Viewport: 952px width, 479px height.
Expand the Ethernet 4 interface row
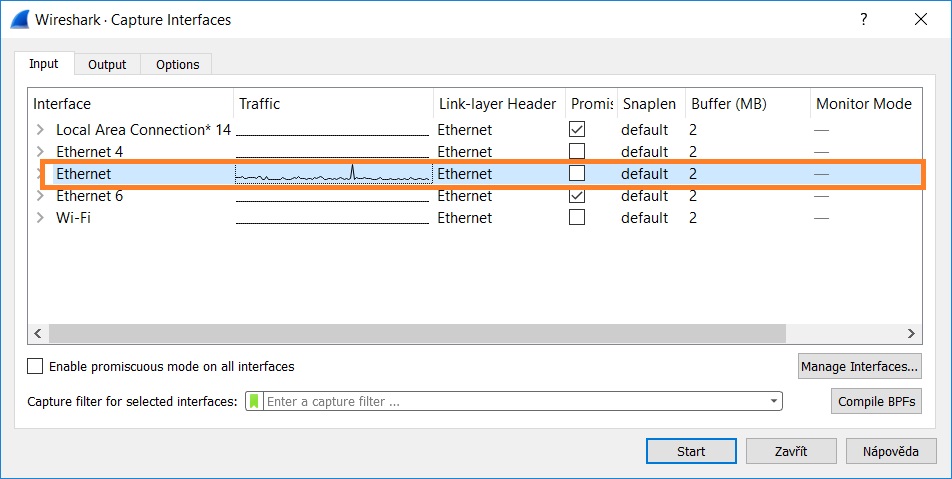(41, 152)
